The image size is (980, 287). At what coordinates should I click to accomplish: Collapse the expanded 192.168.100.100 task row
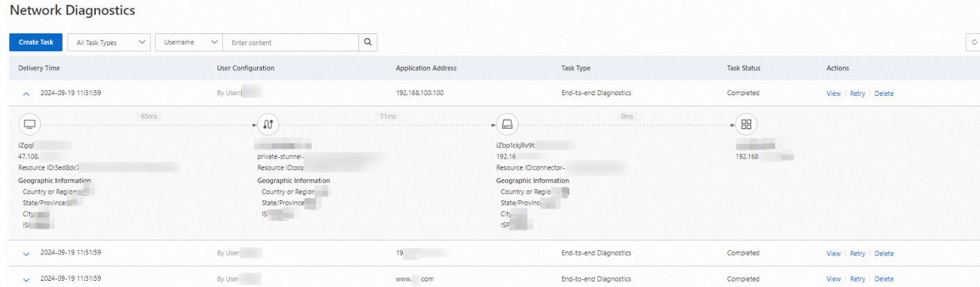26,93
